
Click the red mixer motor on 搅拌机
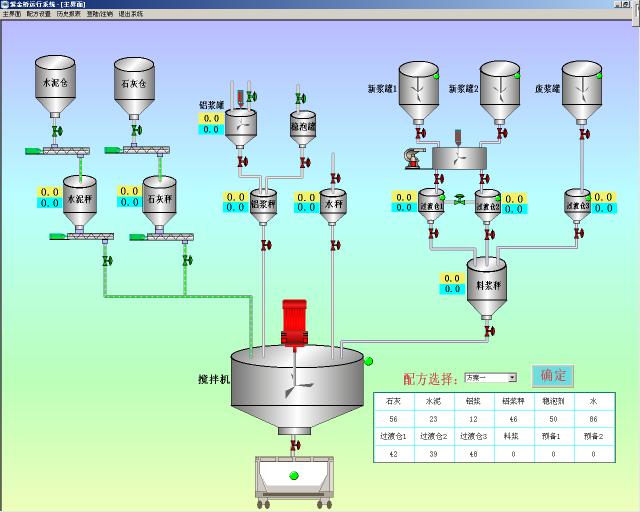click(x=294, y=323)
